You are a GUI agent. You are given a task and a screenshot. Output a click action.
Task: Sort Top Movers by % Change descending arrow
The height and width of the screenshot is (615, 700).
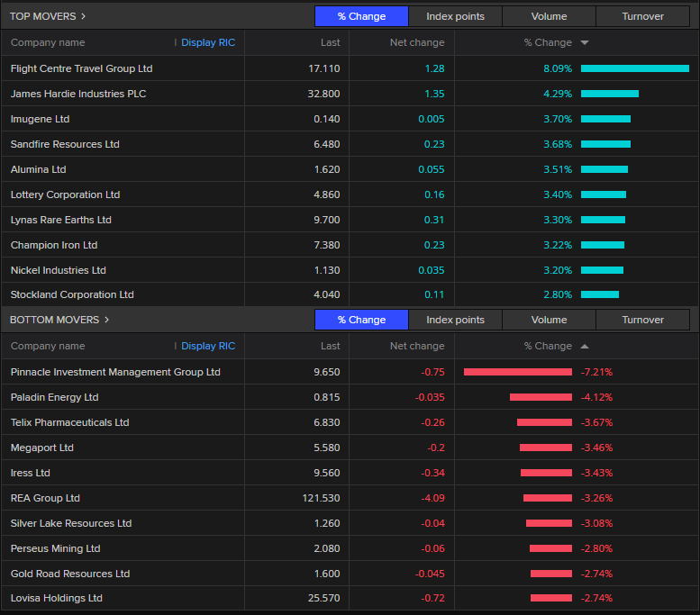tap(585, 43)
